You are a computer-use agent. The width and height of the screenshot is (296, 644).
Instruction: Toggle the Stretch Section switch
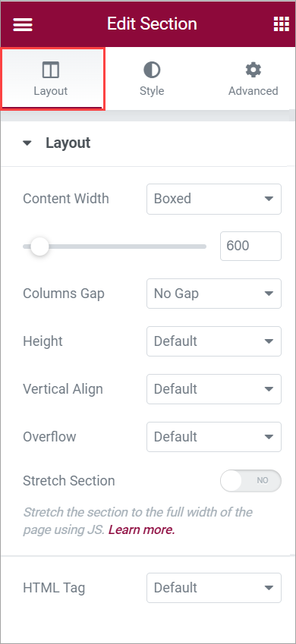[250, 481]
